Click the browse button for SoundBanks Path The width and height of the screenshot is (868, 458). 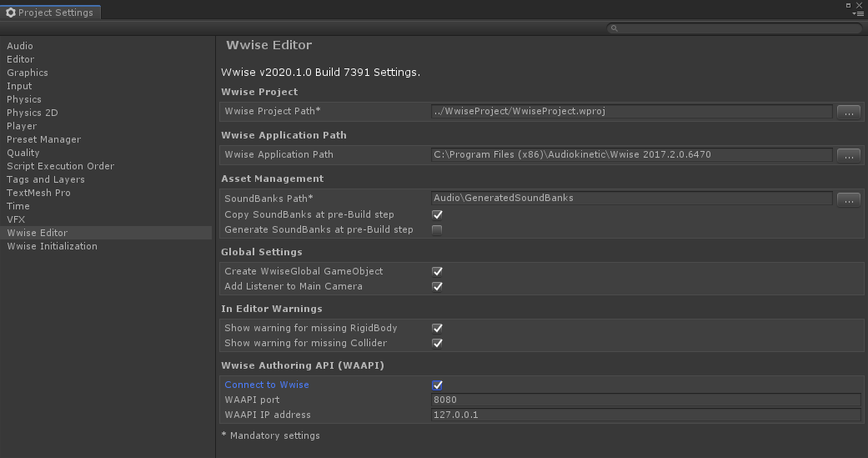848,199
